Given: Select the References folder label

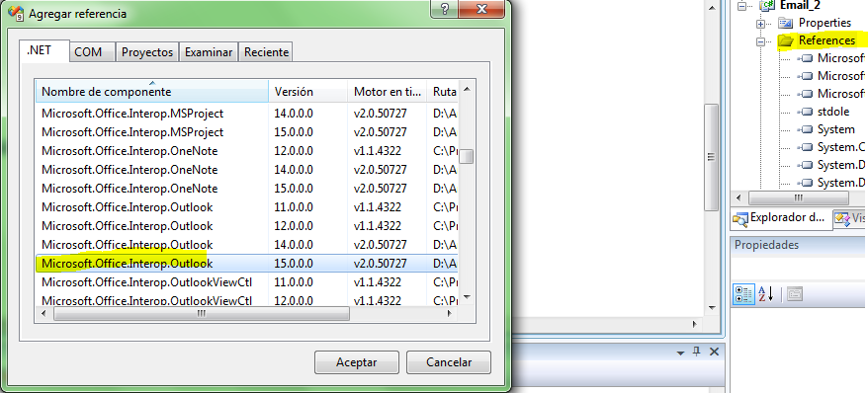Looking at the screenshot, I should 826,40.
